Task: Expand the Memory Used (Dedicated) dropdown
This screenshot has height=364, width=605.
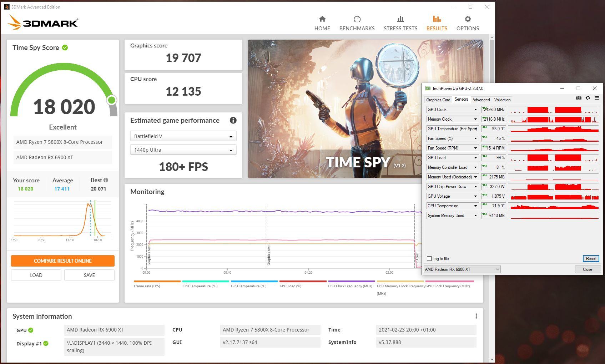Action: click(x=475, y=177)
